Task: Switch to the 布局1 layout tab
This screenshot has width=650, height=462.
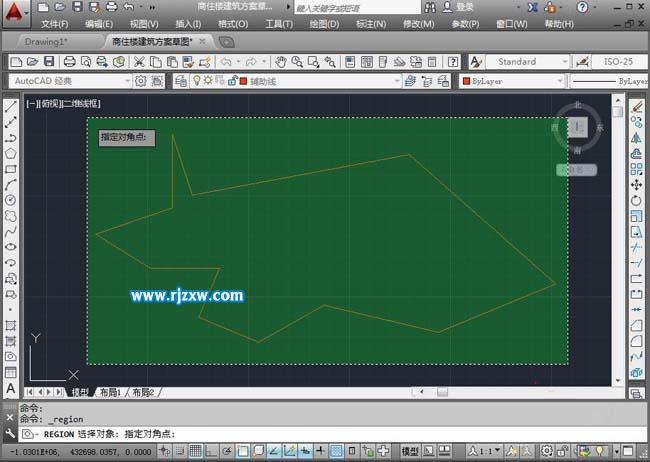Action: pyautogui.click(x=110, y=392)
